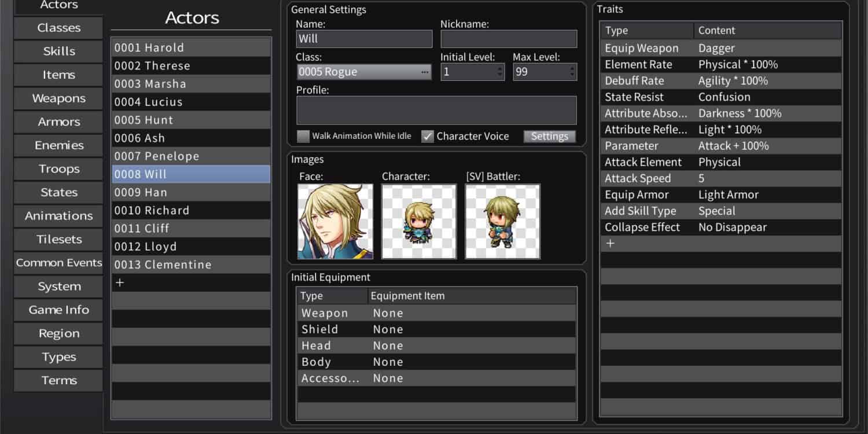Image resolution: width=868 pixels, height=434 pixels.
Task: Select the Equip Weapon Dagger trait row
Action: 720,49
